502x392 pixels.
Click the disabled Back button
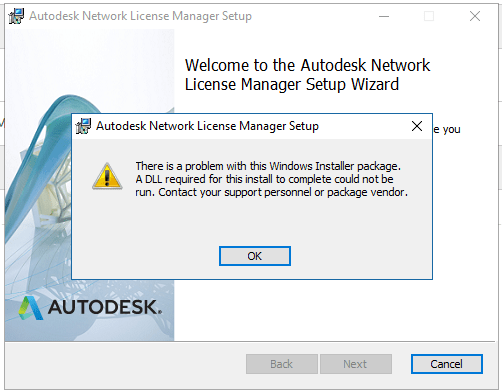pos(282,364)
